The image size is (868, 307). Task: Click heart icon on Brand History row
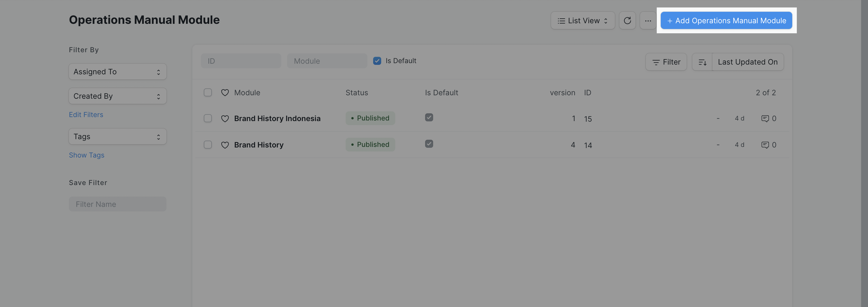coord(225,145)
